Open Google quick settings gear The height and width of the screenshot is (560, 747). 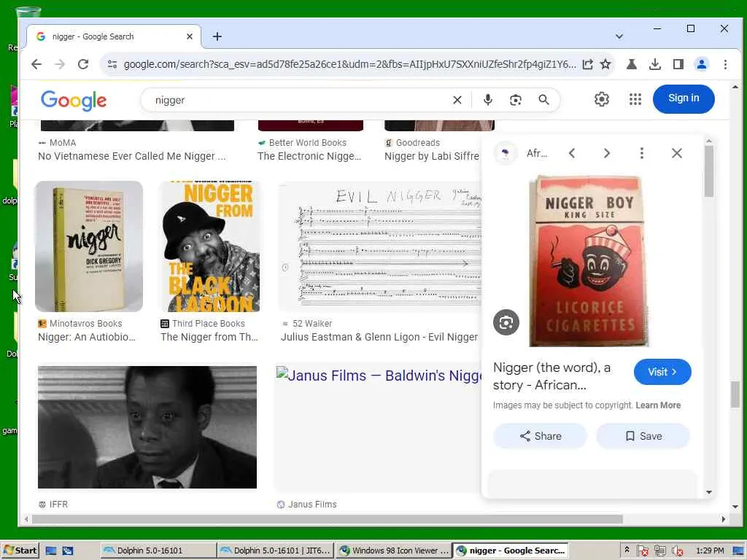[602, 99]
